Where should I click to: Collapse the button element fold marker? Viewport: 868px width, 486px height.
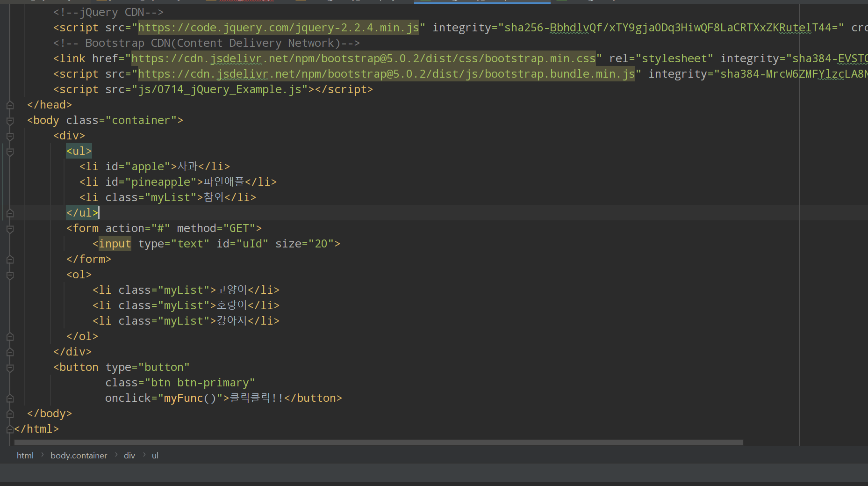coord(10,368)
